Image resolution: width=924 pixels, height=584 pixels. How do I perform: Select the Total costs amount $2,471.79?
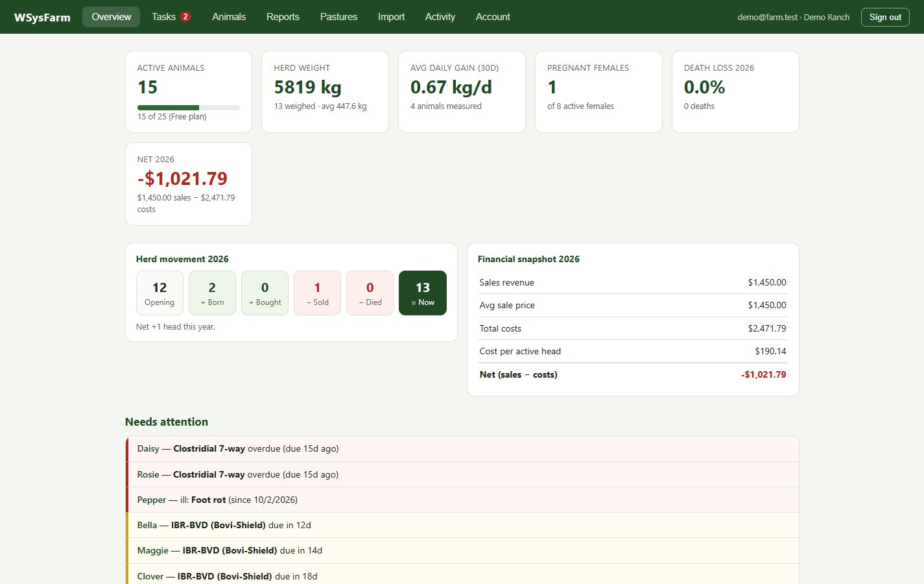pyautogui.click(x=766, y=328)
